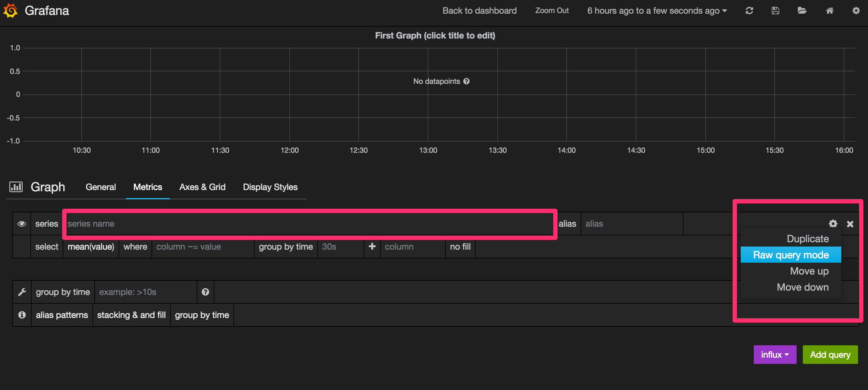Switch to the Display Styles tab
Viewport: 868px width, 390px height.
(x=270, y=187)
